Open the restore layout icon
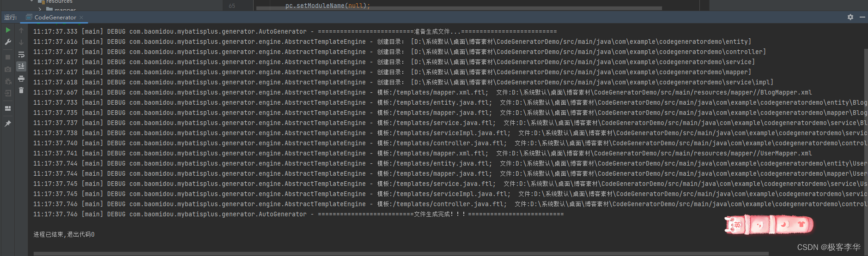The width and height of the screenshot is (868, 256). [x=8, y=108]
